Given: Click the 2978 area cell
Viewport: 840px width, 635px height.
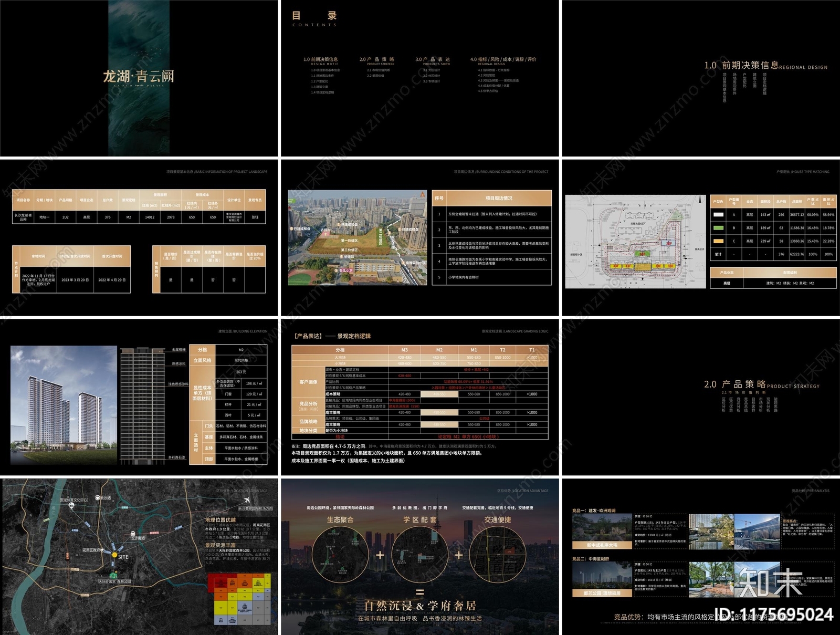Looking at the screenshot, I should coord(171,217).
